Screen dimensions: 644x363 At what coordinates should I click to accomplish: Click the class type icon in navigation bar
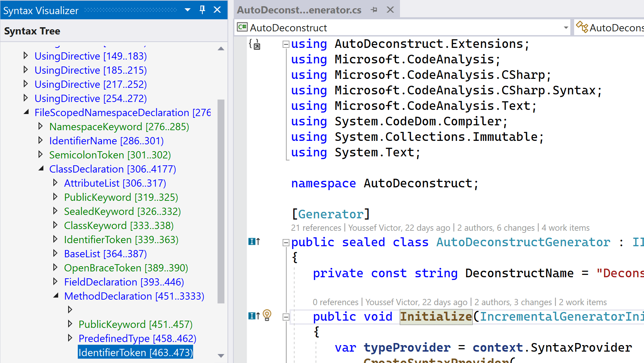[582, 27]
